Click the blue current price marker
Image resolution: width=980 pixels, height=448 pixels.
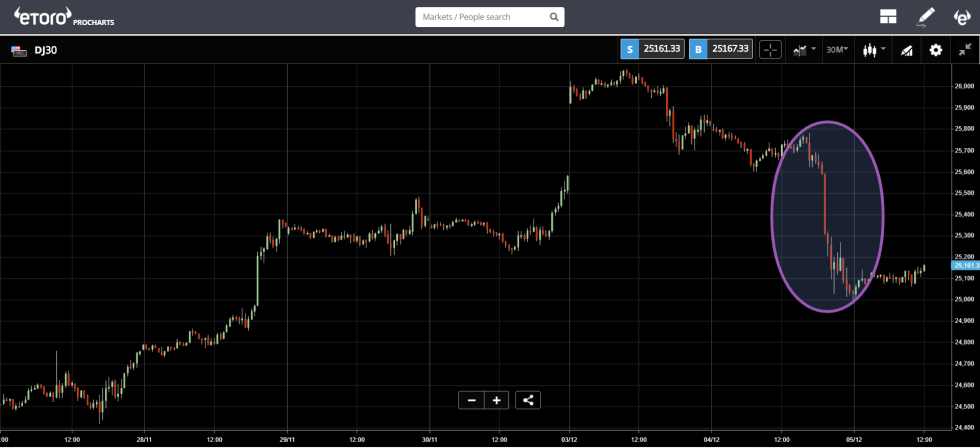(964, 266)
